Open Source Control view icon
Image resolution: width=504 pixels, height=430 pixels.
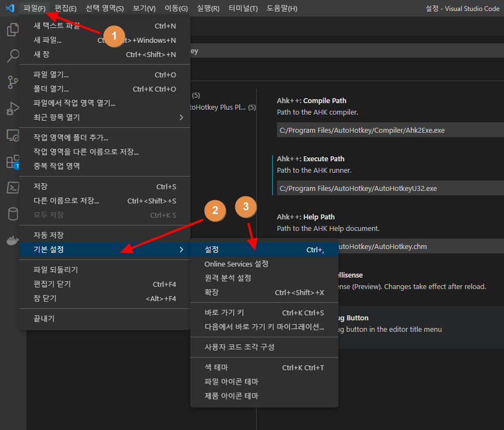tap(13, 82)
